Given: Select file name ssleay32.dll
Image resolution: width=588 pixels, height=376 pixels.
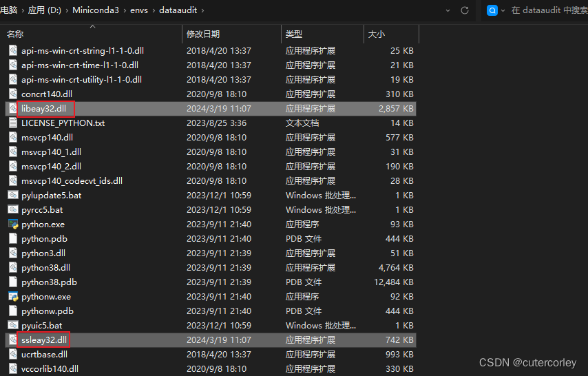Looking at the screenshot, I should pyautogui.click(x=44, y=340).
